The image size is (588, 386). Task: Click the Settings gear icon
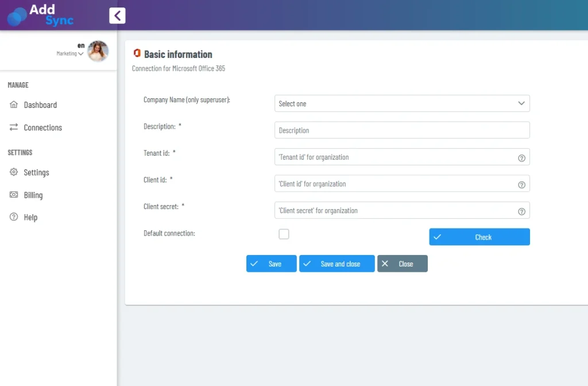click(x=14, y=172)
